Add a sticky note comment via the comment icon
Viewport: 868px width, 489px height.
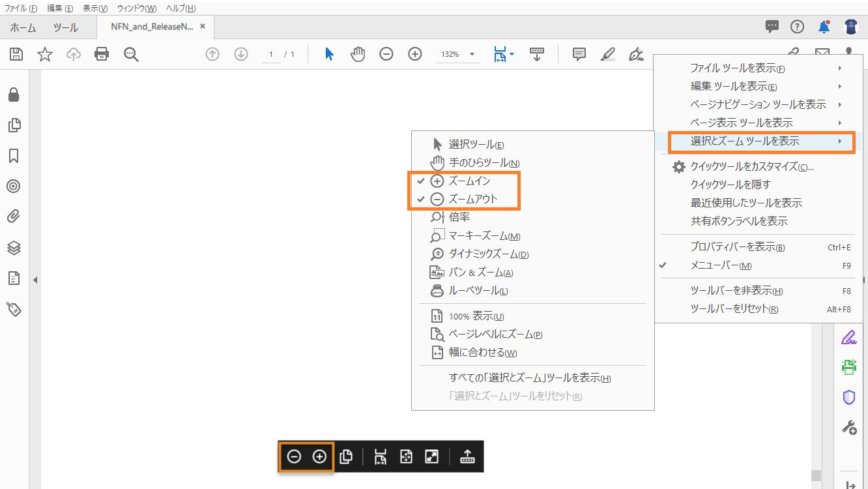(578, 54)
